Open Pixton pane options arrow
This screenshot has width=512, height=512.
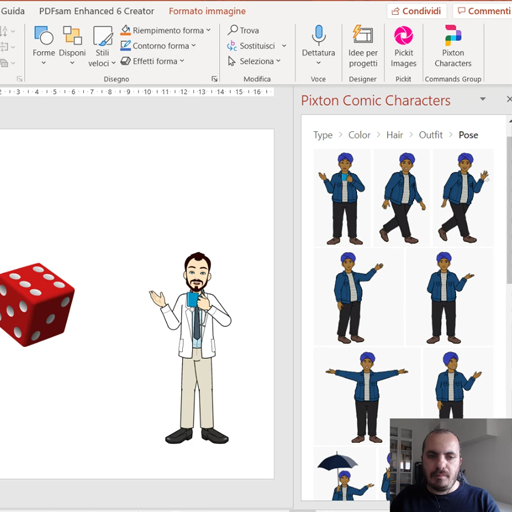[x=482, y=99]
